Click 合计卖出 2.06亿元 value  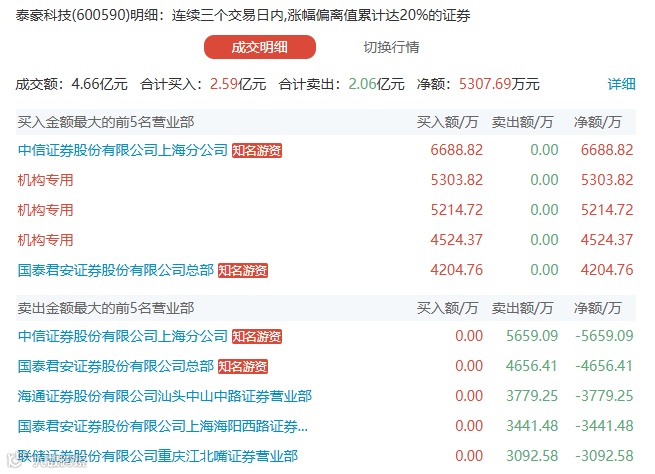point(376,84)
